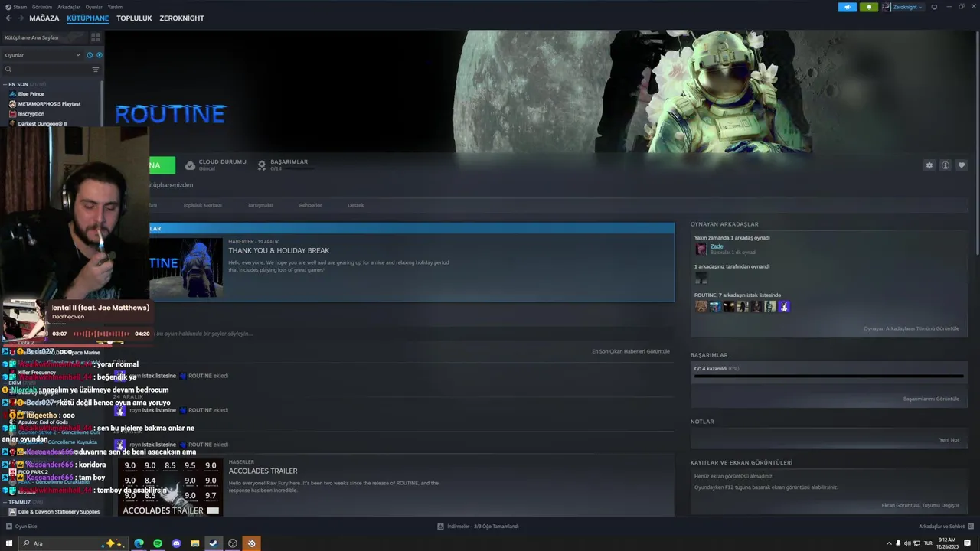Toggle sort by recent activity clock icon
Screen dimensions: 980x551
point(90,55)
